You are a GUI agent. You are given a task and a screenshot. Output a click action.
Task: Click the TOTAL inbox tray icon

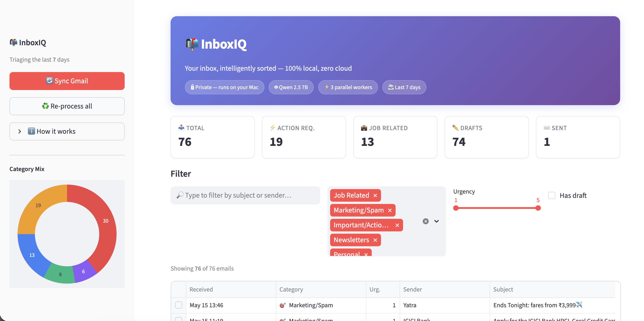(181, 128)
